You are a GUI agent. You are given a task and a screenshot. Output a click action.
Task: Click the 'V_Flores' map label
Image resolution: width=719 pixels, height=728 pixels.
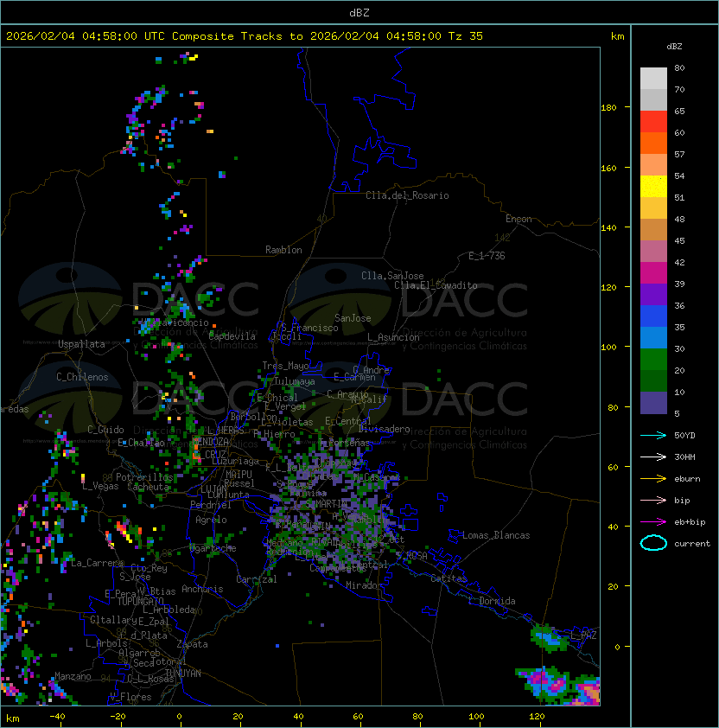[130, 697]
